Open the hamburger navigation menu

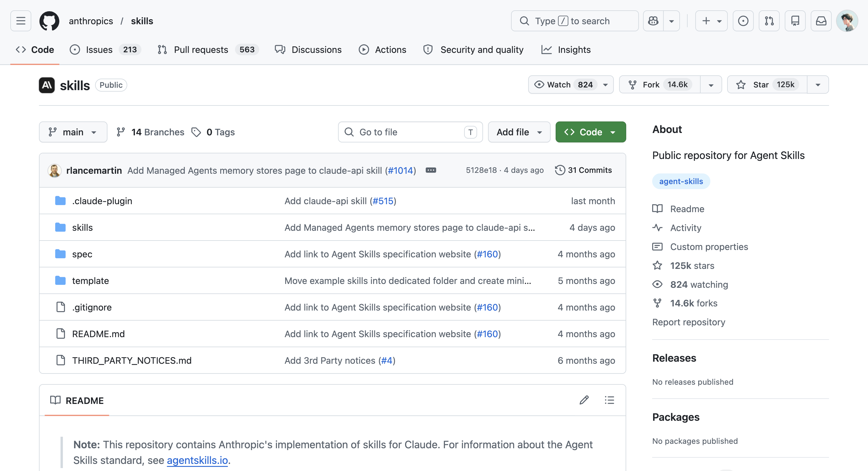point(21,21)
